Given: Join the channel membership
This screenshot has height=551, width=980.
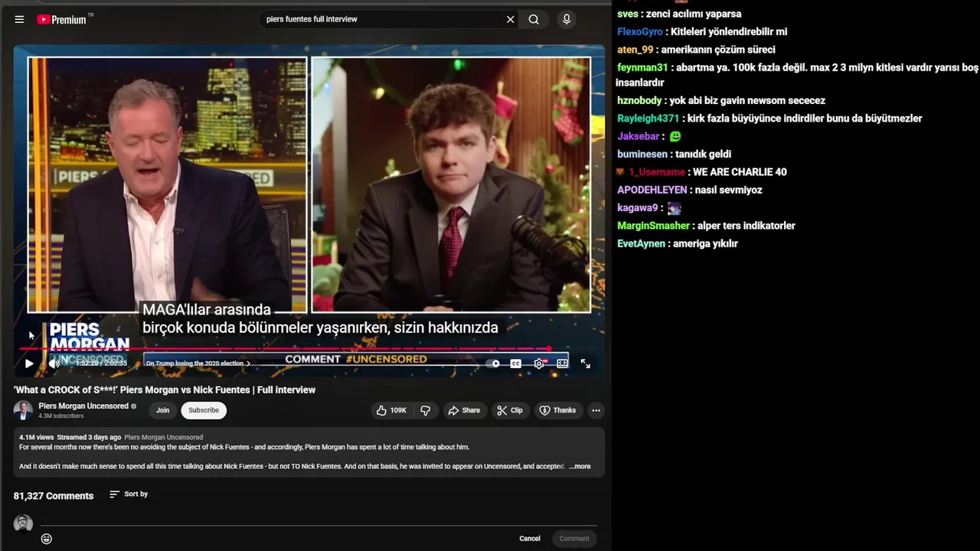Looking at the screenshot, I should click(163, 410).
